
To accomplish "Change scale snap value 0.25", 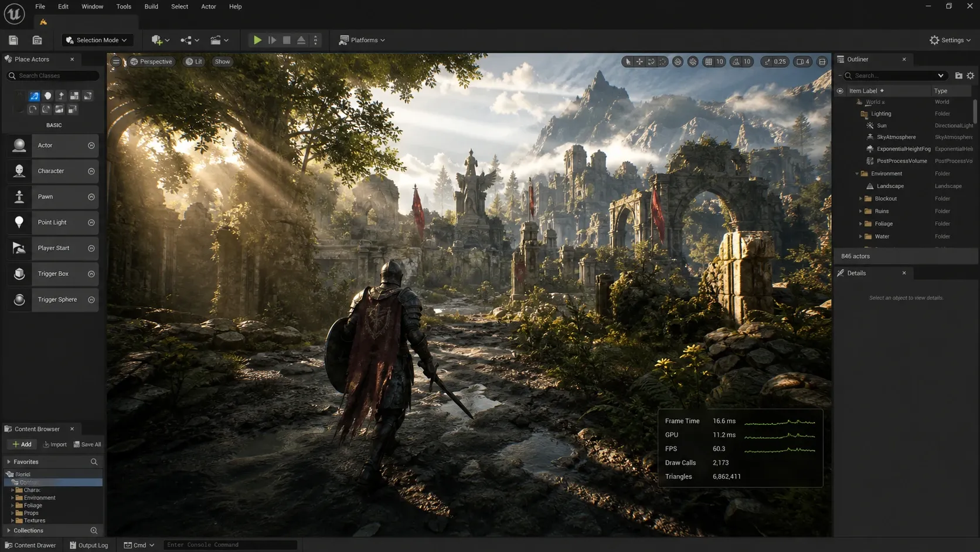I will (780, 62).
